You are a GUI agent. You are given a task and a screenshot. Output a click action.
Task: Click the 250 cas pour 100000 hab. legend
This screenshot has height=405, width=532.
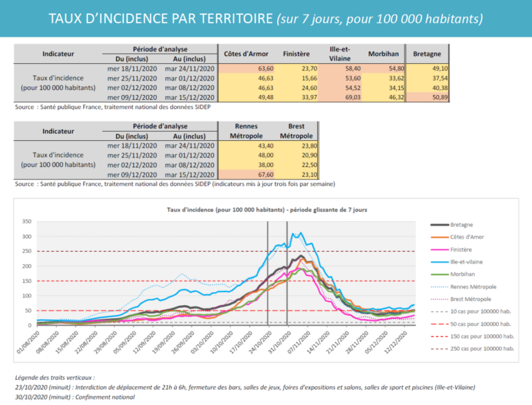(472, 349)
